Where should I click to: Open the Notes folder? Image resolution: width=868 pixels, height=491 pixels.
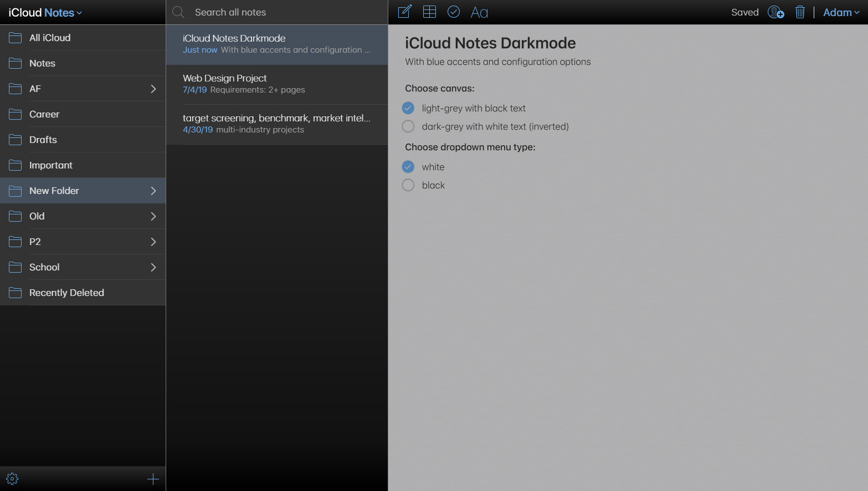[83, 63]
